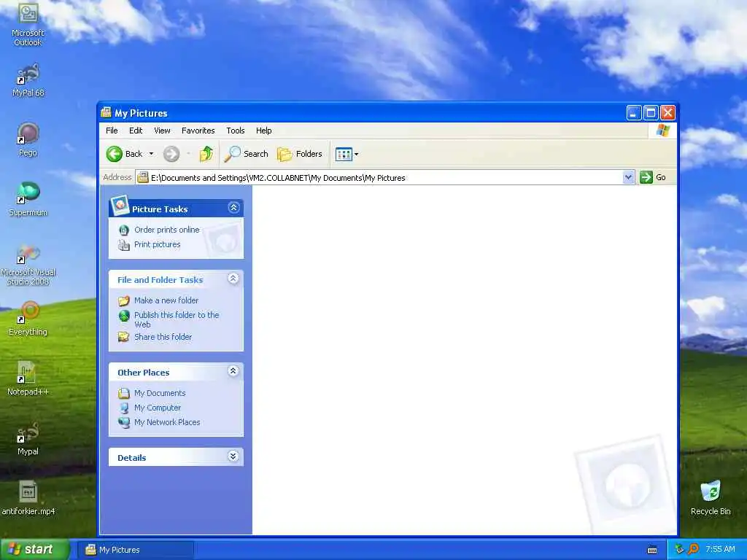This screenshot has height=560, width=747.
Task: Open the File menu
Action: (x=112, y=131)
